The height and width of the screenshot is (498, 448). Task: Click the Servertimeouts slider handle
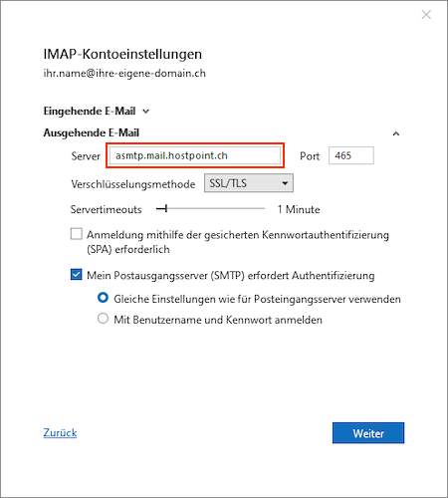165,209
